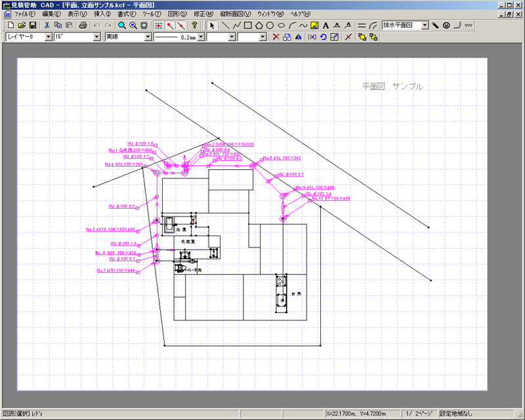The width and height of the screenshot is (525, 420).
Task: Toggle endpoint snap icon on the toolbar
Action: click(170, 26)
